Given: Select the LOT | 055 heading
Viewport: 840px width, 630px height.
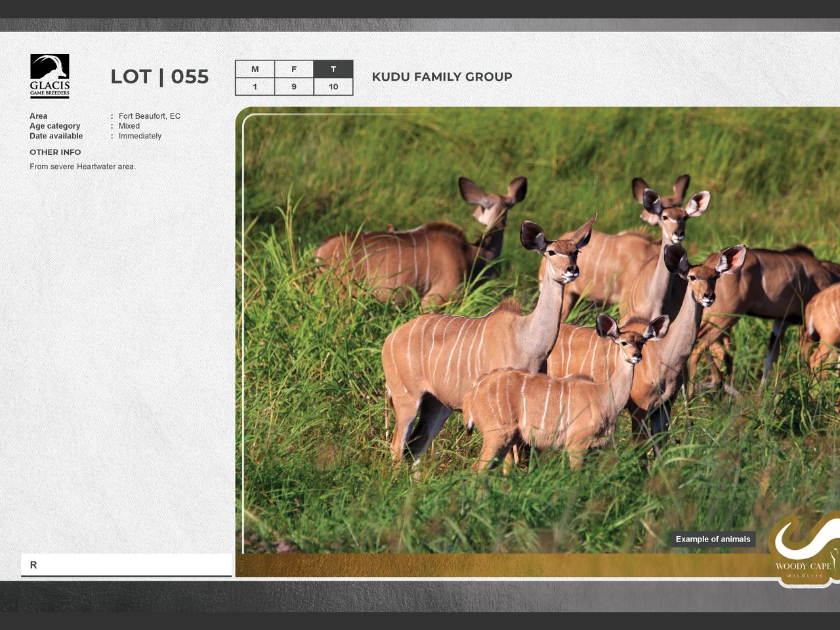Looking at the screenshot, I should coord(159,77).
